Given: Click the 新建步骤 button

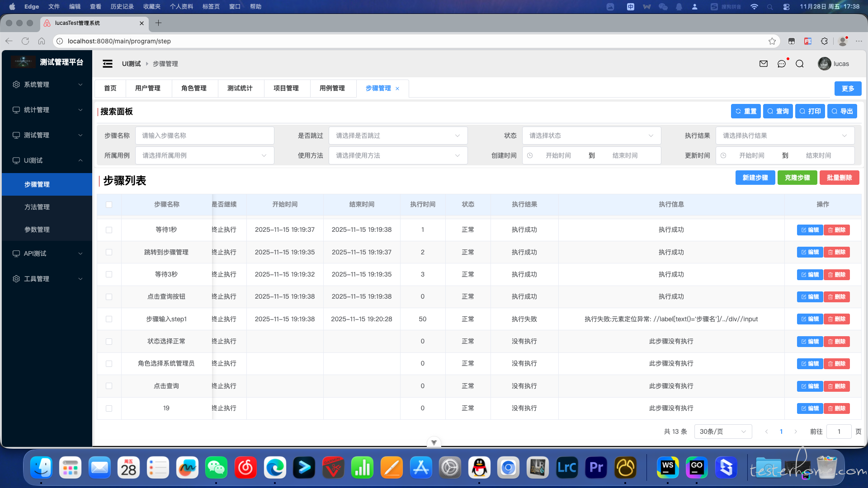Looking at the screenshot, I should 755,178.
